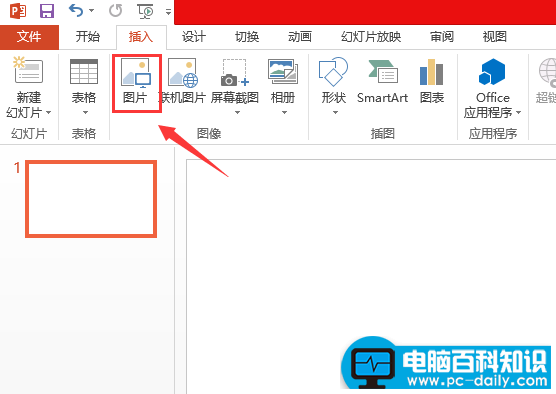
Task: Expand the 形状 shapes dropdown arrow
Action: click(335, 113)
